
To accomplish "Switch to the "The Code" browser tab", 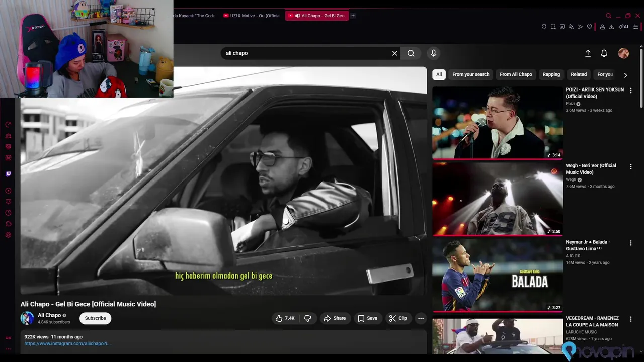I will pos(195,16).
